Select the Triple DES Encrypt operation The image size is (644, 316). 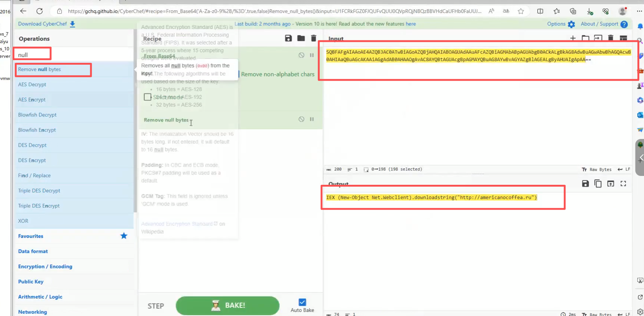pos(74,206)
